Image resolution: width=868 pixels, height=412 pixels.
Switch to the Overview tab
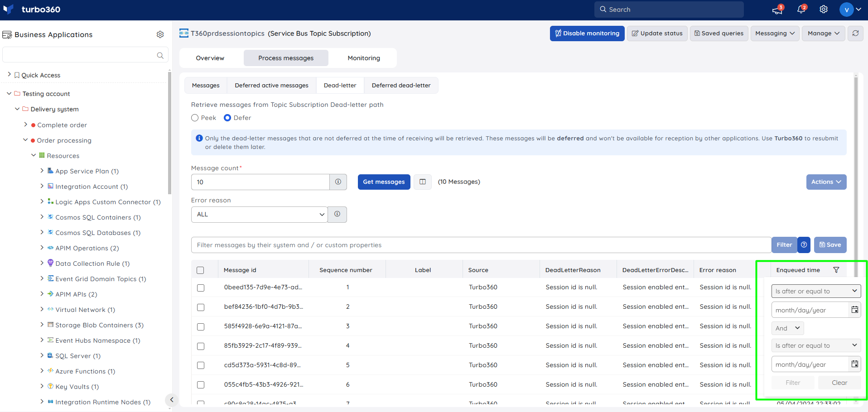210,58
